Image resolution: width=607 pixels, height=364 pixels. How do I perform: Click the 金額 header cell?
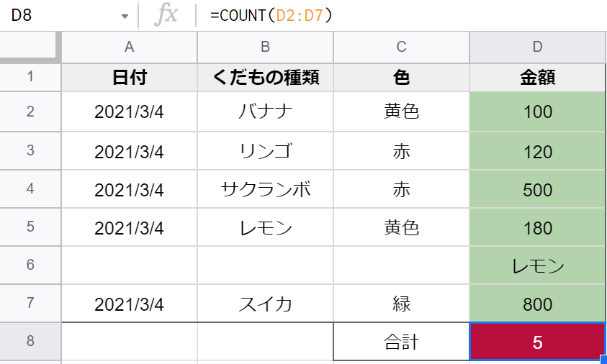click(537, 78)
